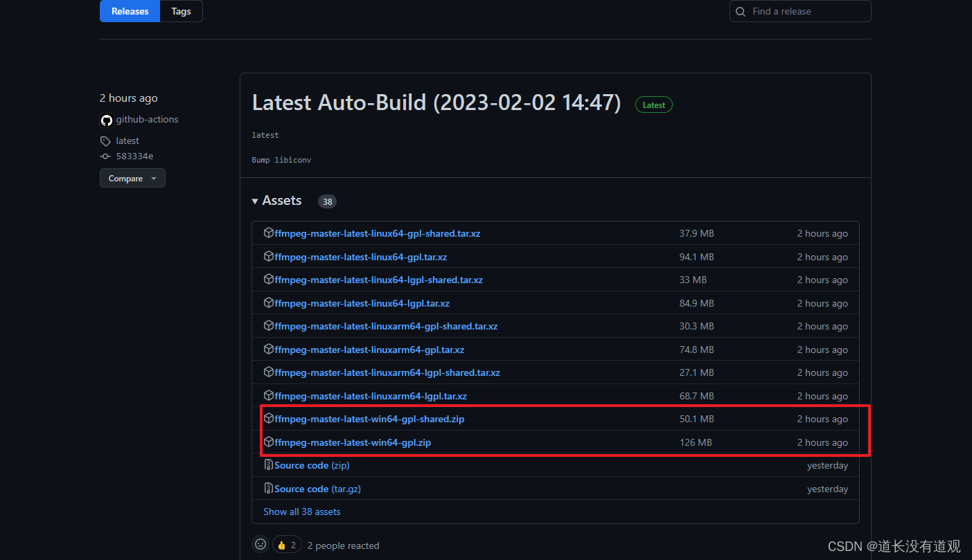Download ffmpeg-master-latest-win64-gpl-shared.zip
Screen dimensions: 972x560
(x=369, y=419)
